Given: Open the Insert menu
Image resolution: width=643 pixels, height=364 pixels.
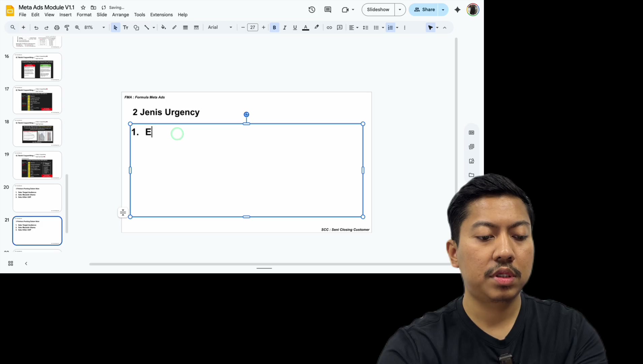Looking at the screenshot, I should [x=65, y=15].
